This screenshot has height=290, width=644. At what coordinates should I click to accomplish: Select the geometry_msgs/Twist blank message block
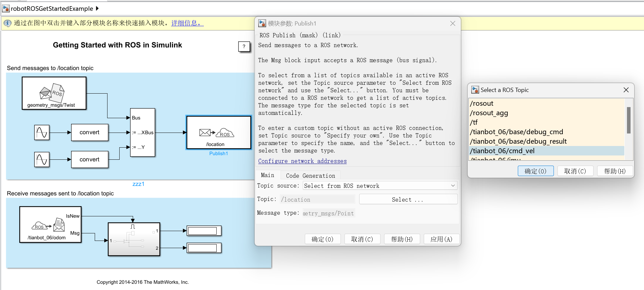point(54,93)
